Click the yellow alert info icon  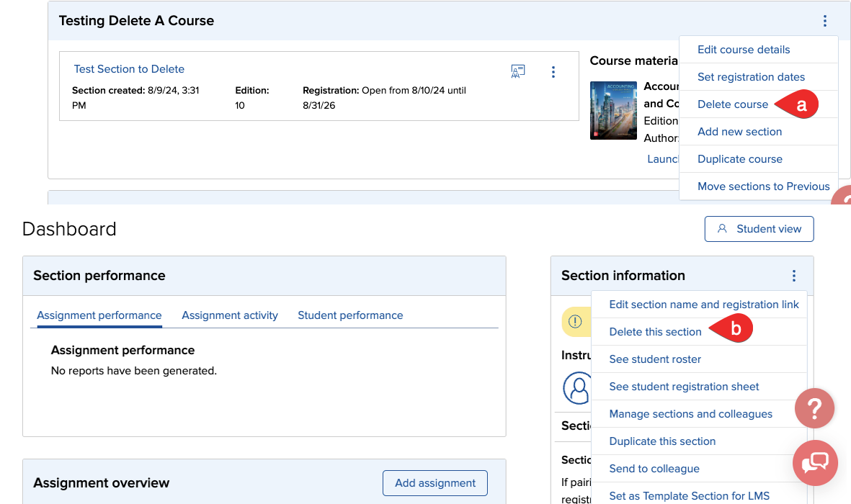coord(575,321)
